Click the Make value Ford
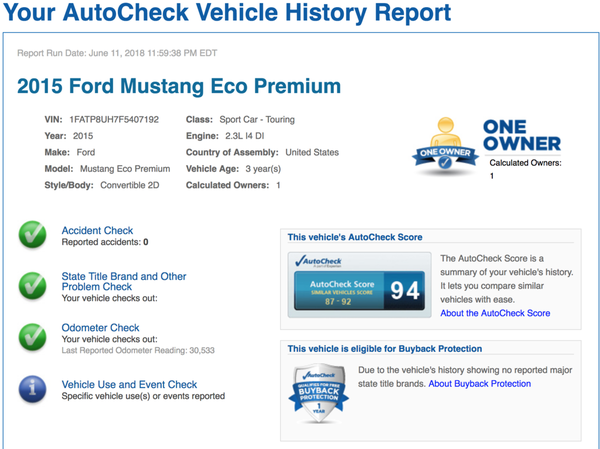Screen dimensions: 600x449 86,152
